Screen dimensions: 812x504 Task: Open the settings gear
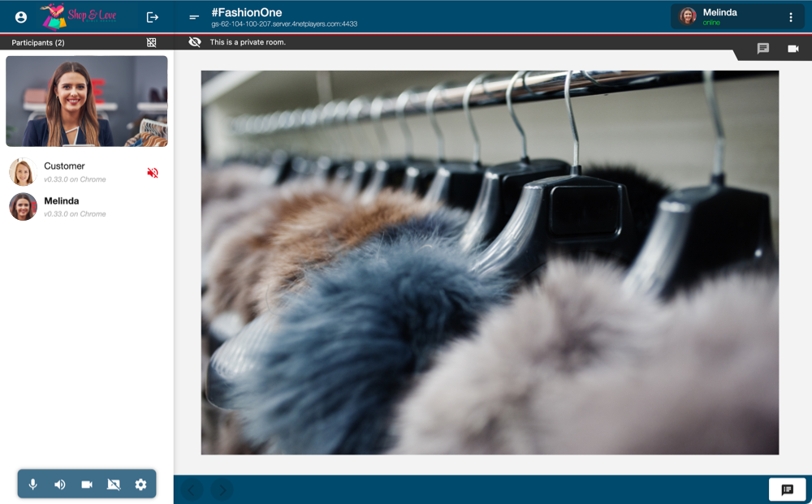(x=140, y=485)
